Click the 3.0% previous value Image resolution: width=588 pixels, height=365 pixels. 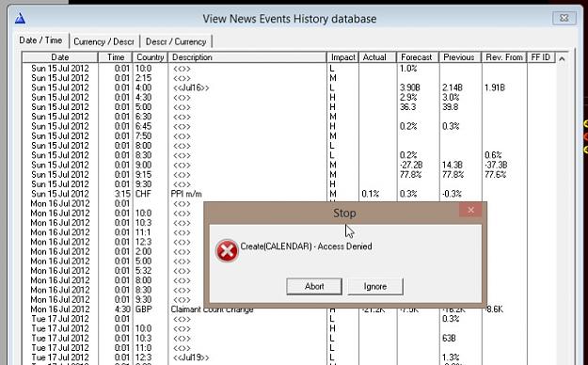[x=451, y=98]
